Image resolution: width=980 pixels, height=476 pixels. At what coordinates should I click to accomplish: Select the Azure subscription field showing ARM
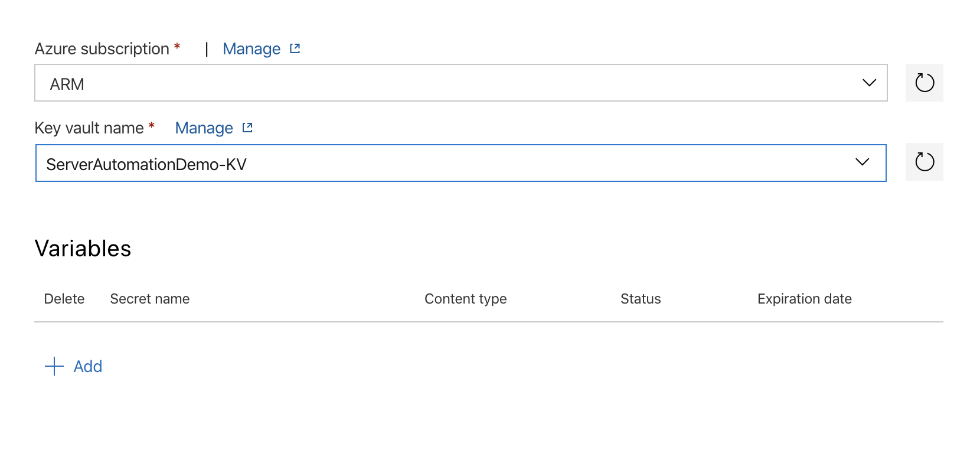pos(461,83)
